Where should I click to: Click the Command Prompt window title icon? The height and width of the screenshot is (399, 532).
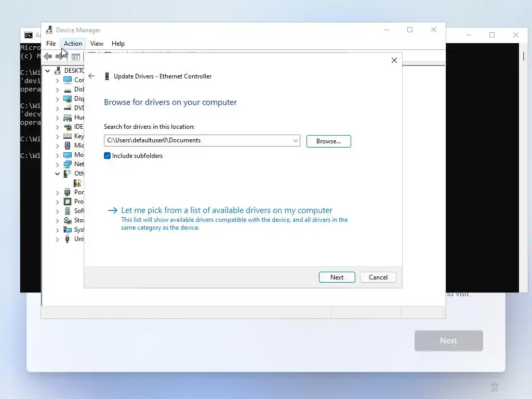click(x=29, y=35)
